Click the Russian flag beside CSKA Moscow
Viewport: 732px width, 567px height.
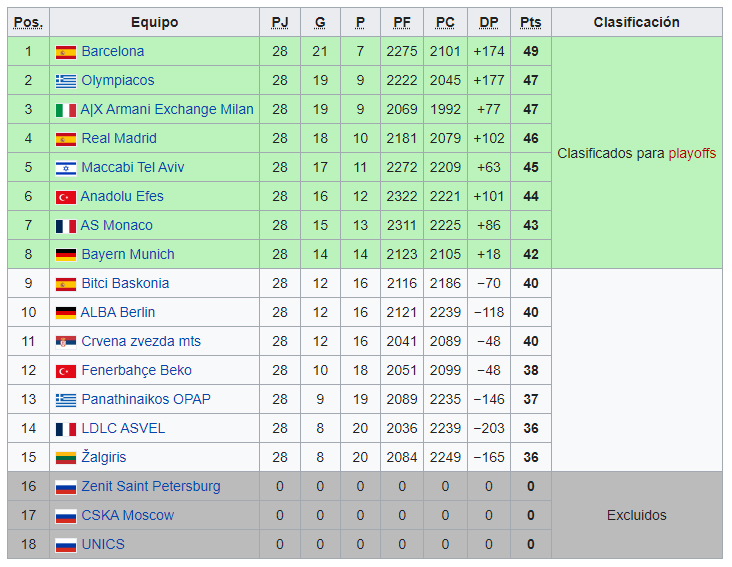(x=66, y=516)
